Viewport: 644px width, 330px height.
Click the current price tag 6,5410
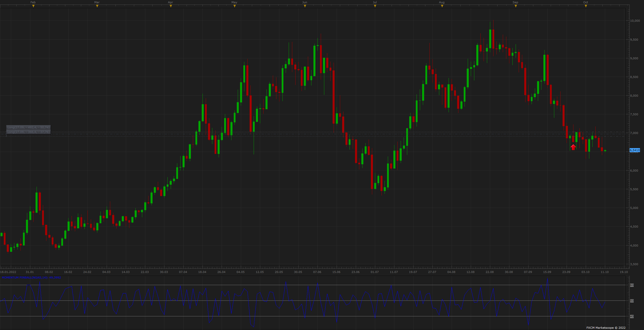tap(635, 150)
